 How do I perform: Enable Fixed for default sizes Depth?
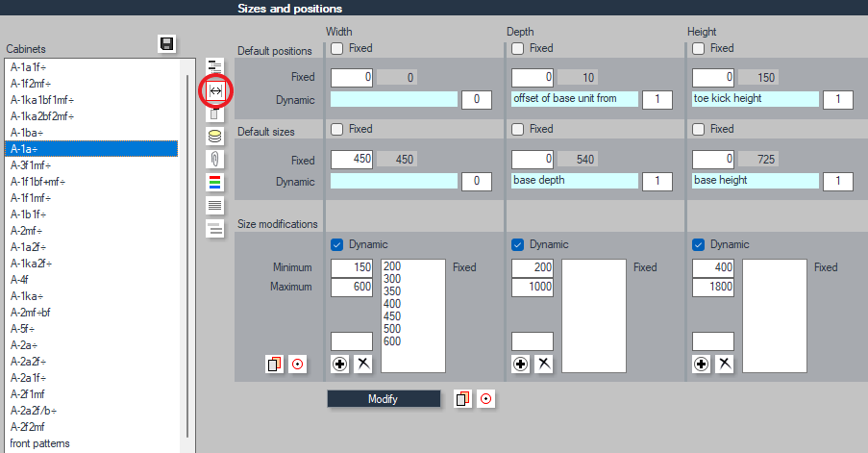click(517, 130)
